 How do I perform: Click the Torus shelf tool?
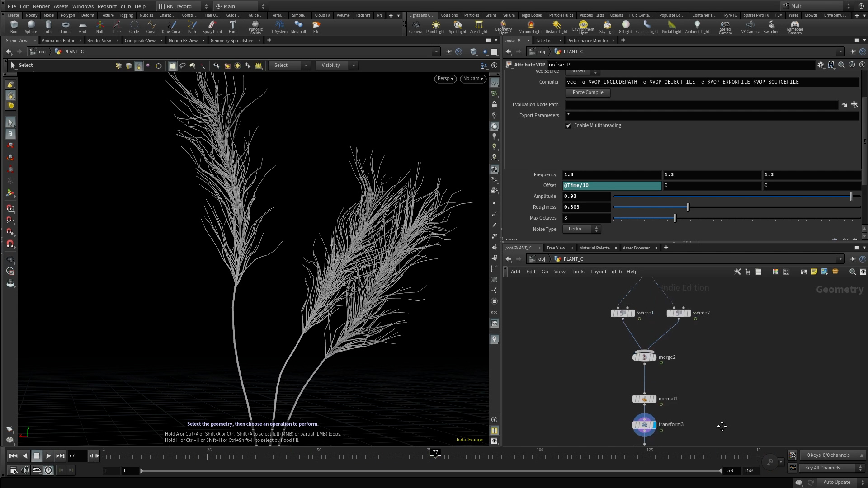(x=65, y=26)
